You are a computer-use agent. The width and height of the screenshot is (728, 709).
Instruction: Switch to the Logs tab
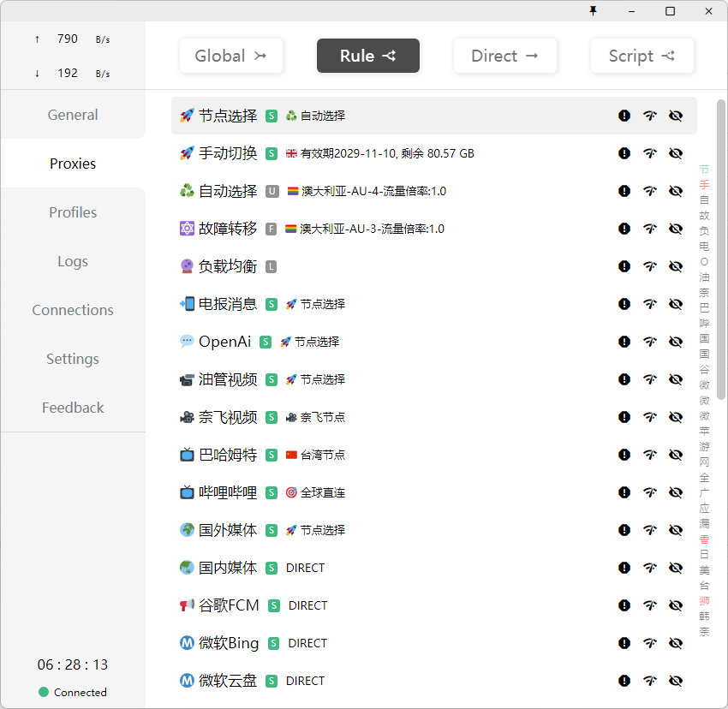pyautogui.click(x=73, y=261)
